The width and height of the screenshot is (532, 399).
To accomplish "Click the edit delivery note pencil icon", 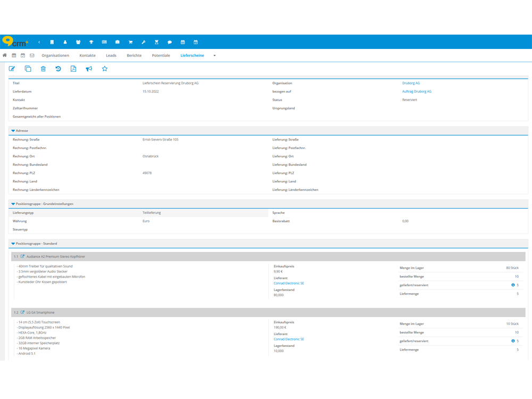I will (x=12, y=69).
